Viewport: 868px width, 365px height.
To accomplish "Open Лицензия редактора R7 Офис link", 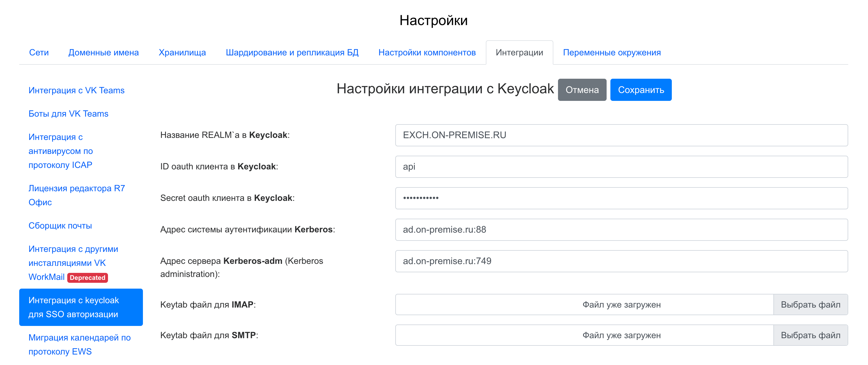I will point(77,195).
